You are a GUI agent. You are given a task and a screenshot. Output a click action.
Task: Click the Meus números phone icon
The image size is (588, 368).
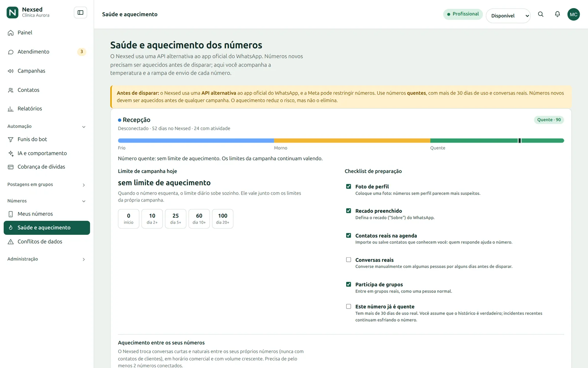[x=11, y=214]
